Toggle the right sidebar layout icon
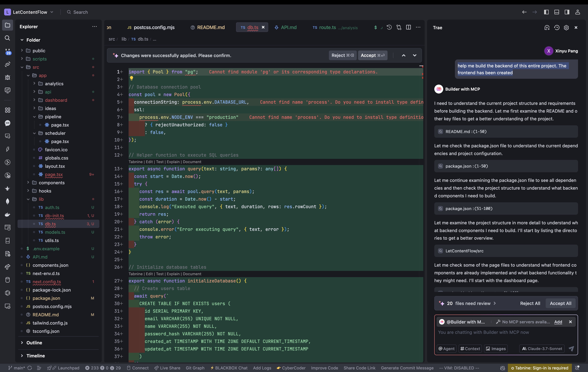The image size is (588, 372). pyautogui.click(x=567, y=12)
